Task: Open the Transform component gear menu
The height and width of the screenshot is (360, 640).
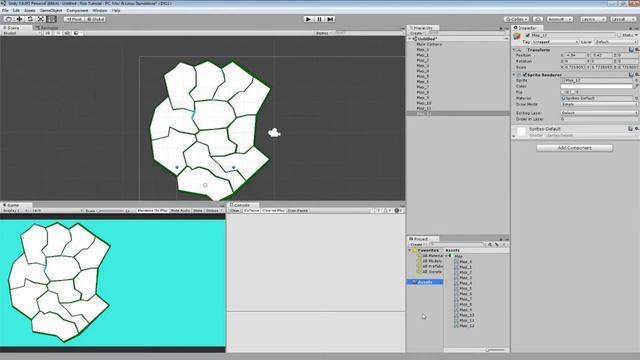Action: pyautogui.click(x=636, y=50)
